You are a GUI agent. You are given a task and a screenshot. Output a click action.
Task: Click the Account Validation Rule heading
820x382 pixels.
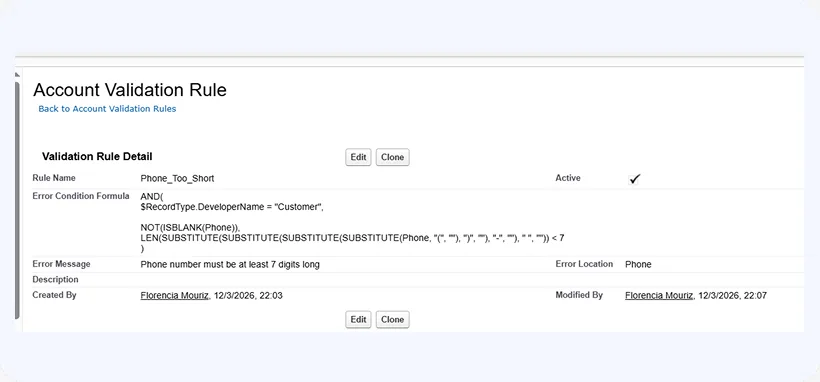click(x=130, y=90)
